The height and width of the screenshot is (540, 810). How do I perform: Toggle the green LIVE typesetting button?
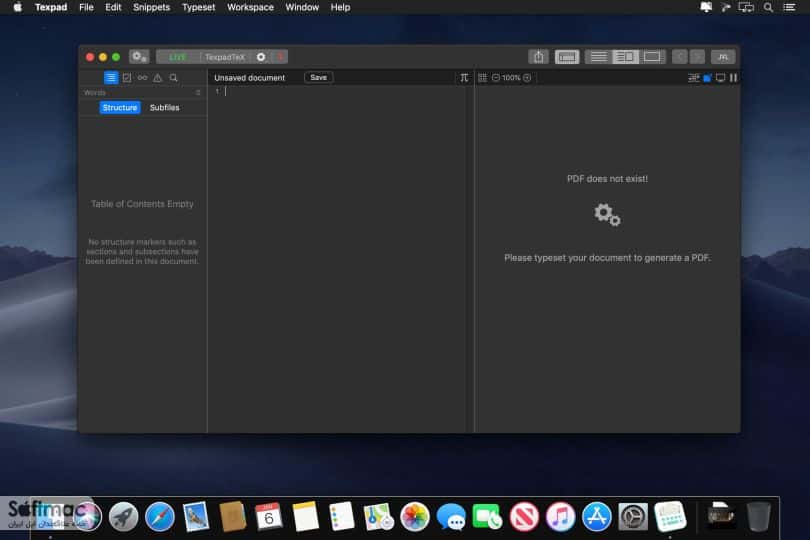177,57
